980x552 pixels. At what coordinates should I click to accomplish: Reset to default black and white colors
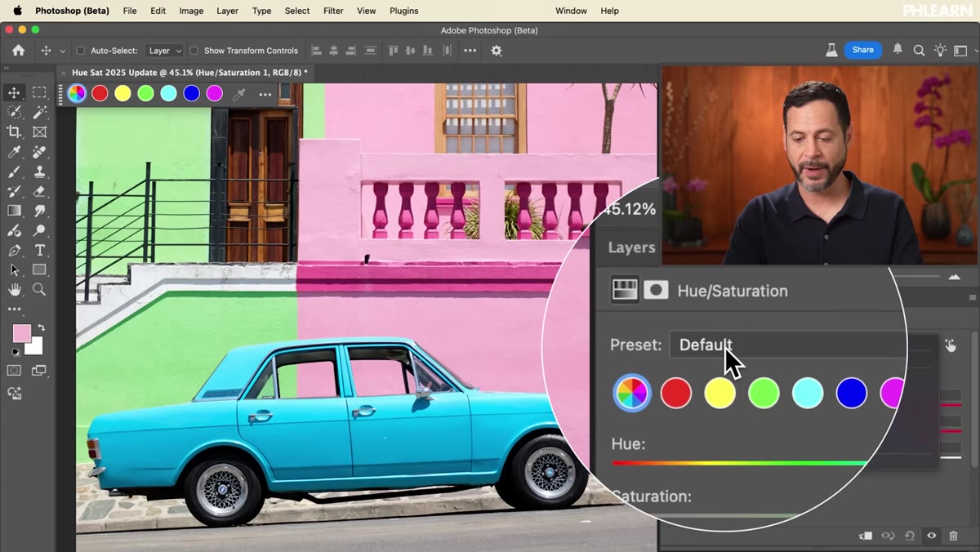coord(16,352)
